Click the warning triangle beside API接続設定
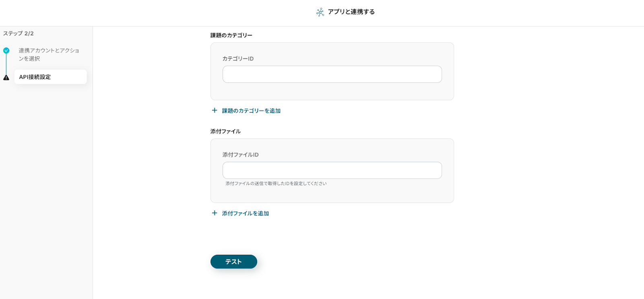 pyautogui.click(x=6, y=77)
